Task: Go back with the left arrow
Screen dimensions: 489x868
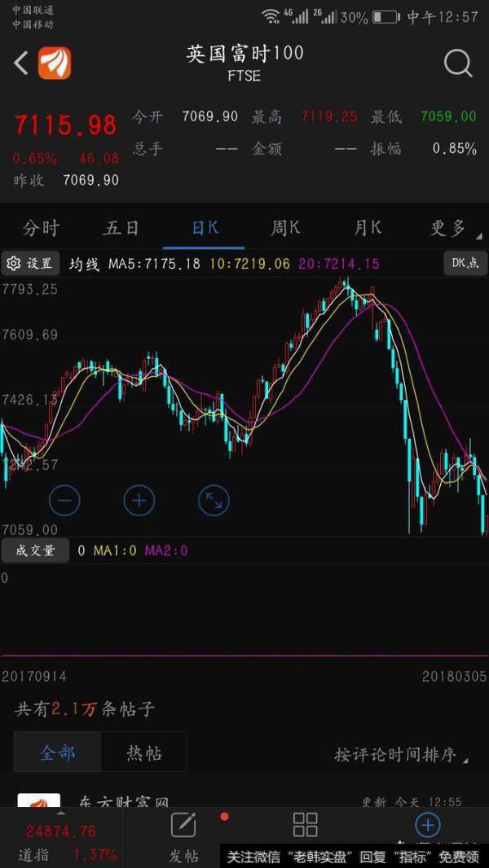Action: point(20,64)
